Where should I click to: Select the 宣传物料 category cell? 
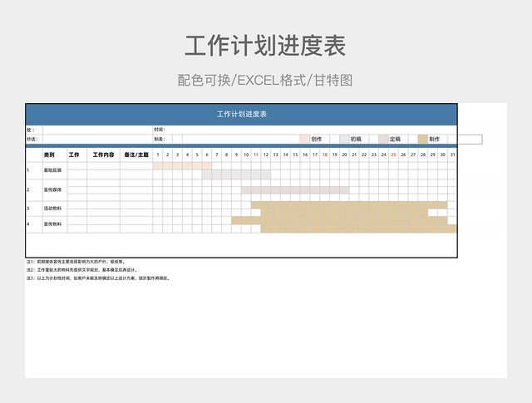(55, 224)
